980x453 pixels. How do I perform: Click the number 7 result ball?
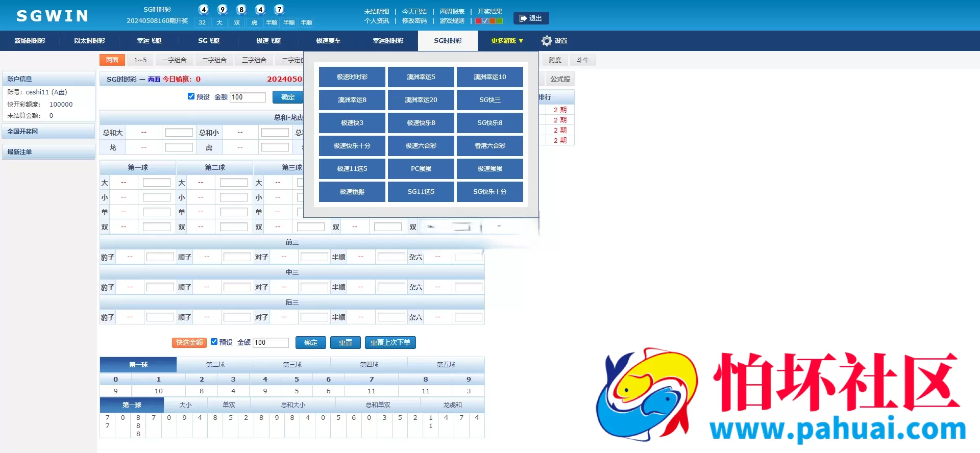279,9
